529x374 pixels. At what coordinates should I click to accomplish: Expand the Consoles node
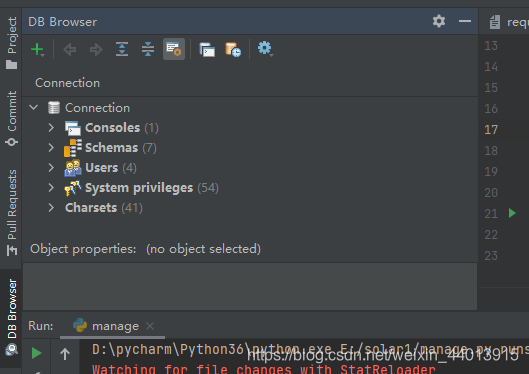pos(51,127)
